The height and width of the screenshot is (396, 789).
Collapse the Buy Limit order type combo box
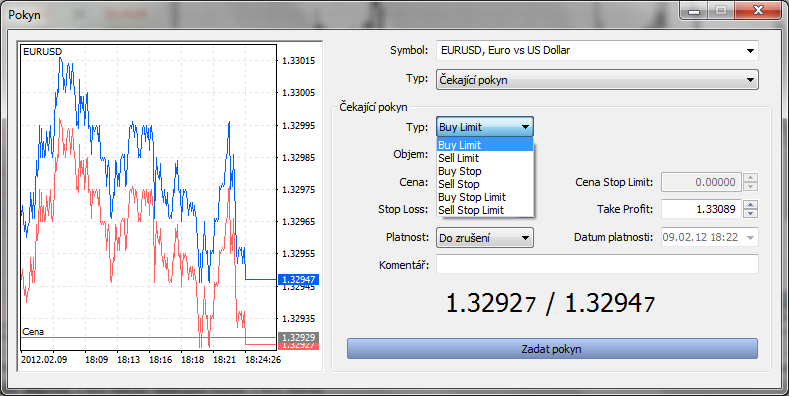pyautogui.click(x=485, y=127)
